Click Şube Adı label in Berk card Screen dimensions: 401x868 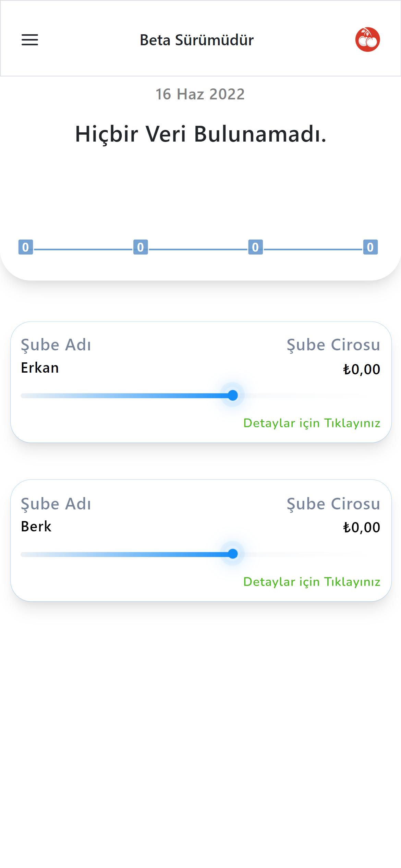point(56,504)
